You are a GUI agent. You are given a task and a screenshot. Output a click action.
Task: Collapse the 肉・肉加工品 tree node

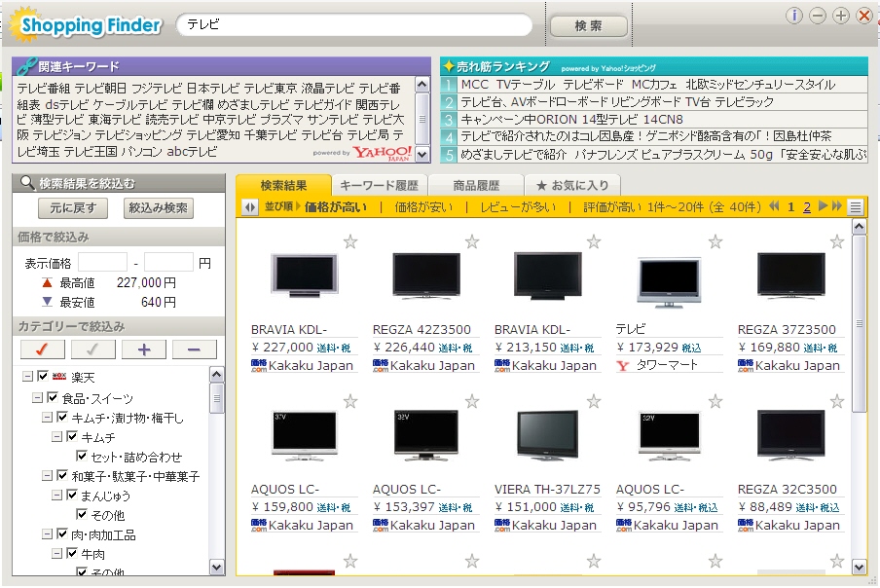47,534
